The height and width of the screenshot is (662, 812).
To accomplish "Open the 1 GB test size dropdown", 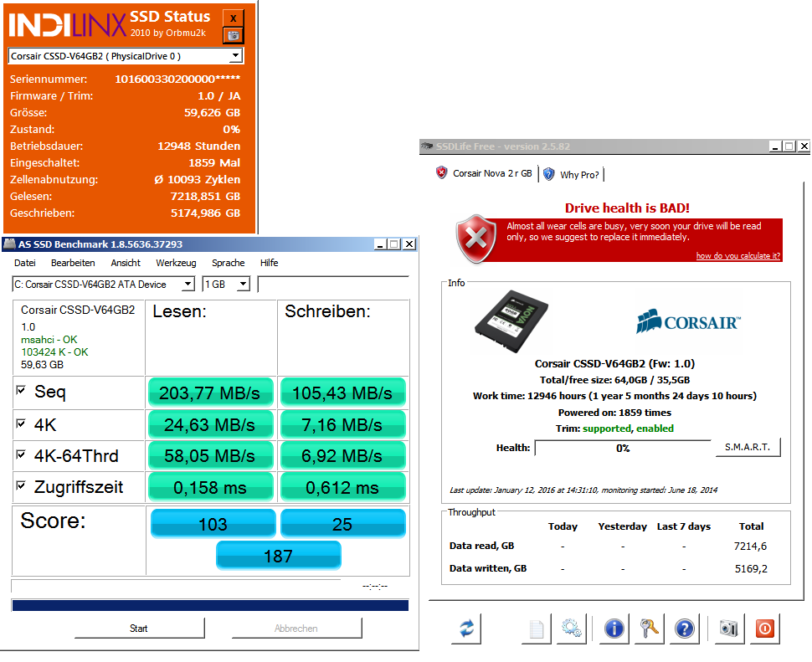I will click(x=243, y=284).
